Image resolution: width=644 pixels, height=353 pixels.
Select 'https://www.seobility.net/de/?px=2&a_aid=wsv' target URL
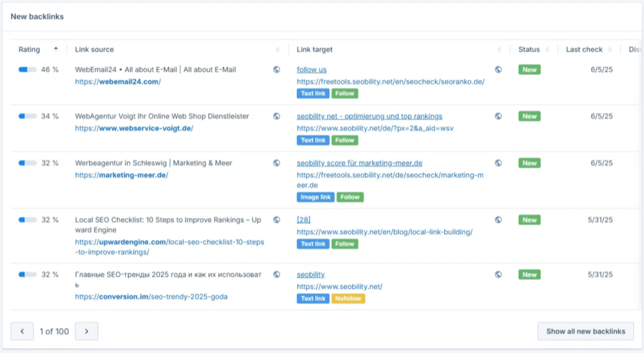point(375,129)
